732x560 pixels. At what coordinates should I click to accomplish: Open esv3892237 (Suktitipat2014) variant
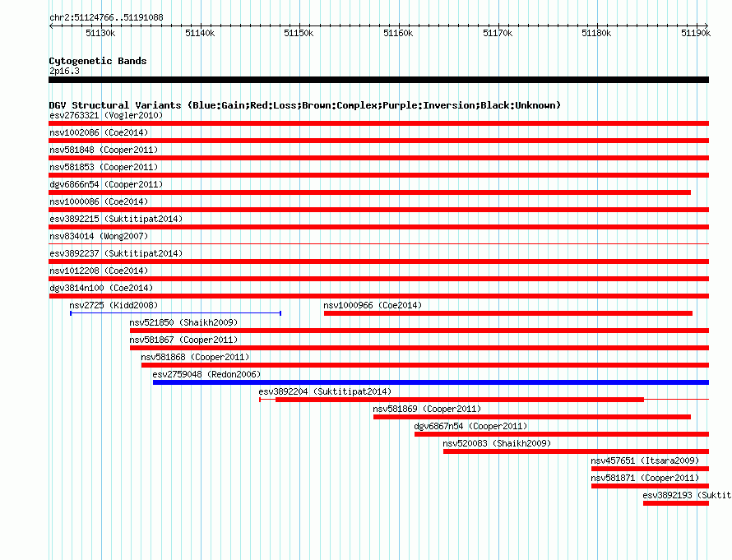(x=116, y=253)
